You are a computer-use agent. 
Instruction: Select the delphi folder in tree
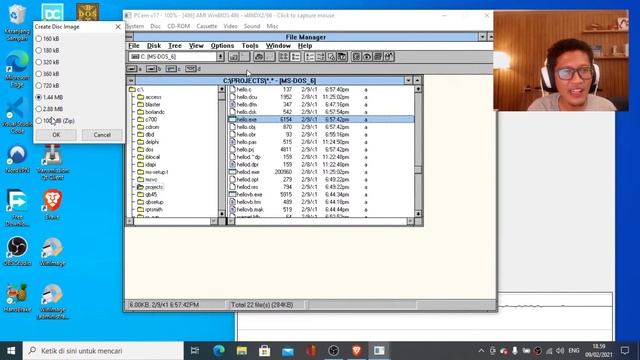click(x=148, y=142)
